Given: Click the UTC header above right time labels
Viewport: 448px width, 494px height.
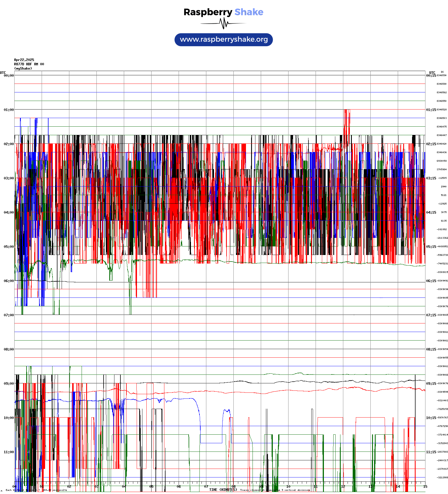Looking at the screenshot, I should pos(432,73).
